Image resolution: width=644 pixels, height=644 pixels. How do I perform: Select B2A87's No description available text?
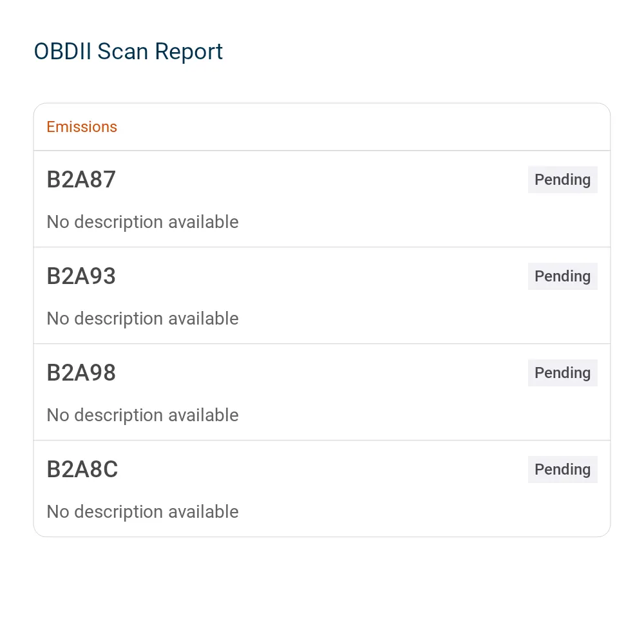point(142,222)
